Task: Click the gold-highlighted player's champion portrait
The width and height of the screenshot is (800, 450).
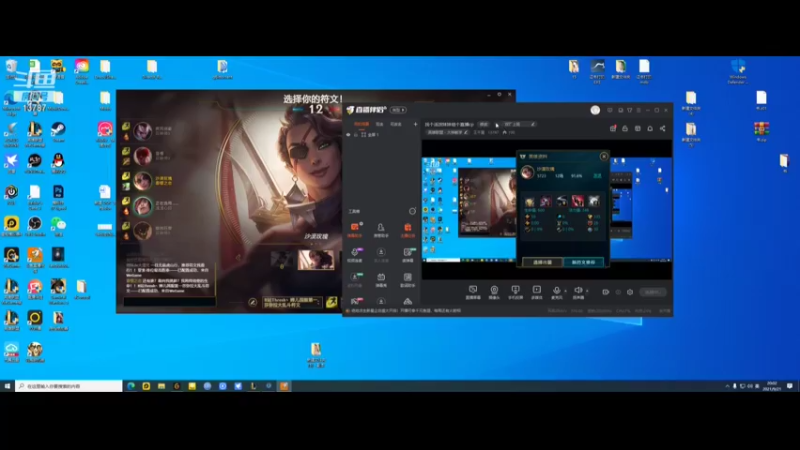Action: 143,180
